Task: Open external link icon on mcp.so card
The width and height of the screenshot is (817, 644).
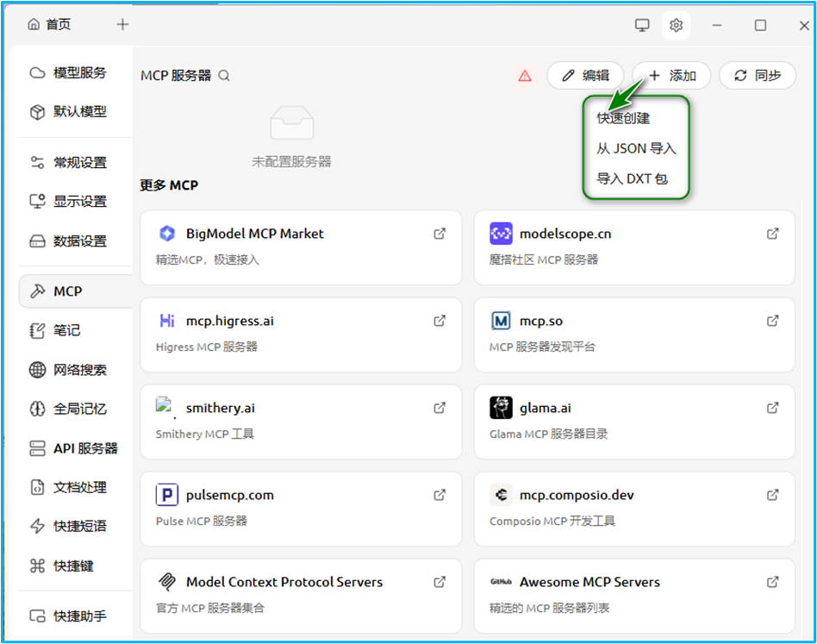Action: click(x=773, y=321)
